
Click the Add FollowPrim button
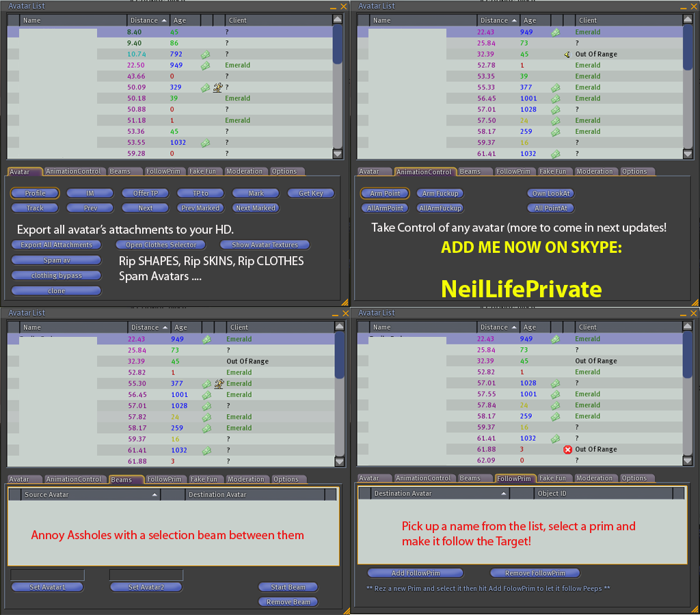point(415,573)
